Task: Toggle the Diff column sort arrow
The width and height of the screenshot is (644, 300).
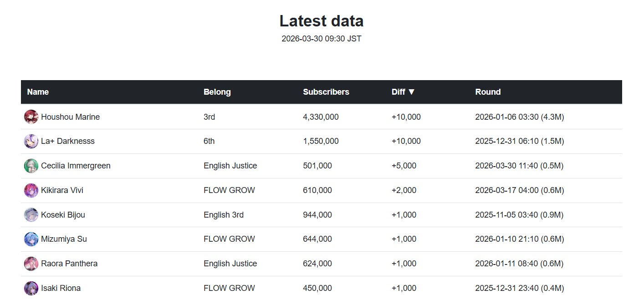Action: coord(411,92)
